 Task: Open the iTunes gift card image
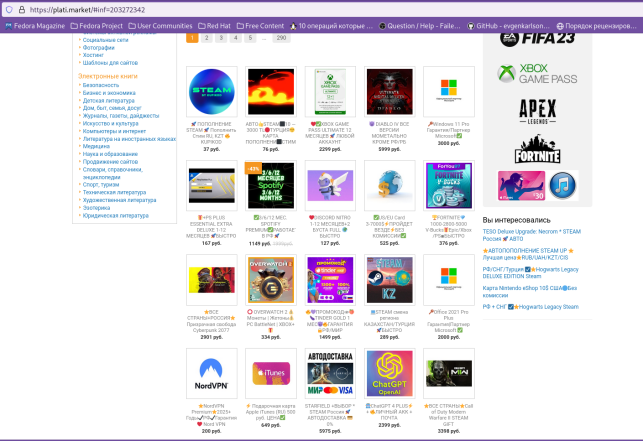pos(271,374)
